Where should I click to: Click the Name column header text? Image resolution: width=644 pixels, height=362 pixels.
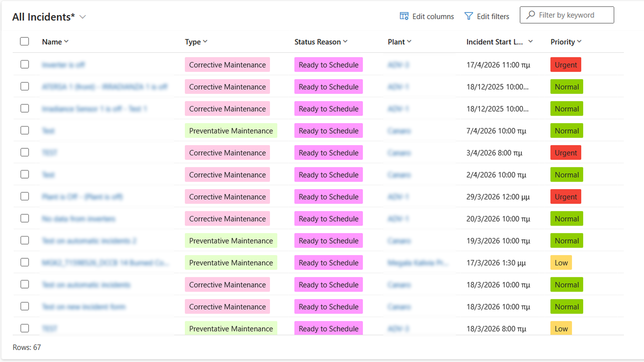[x=52, y=42]
